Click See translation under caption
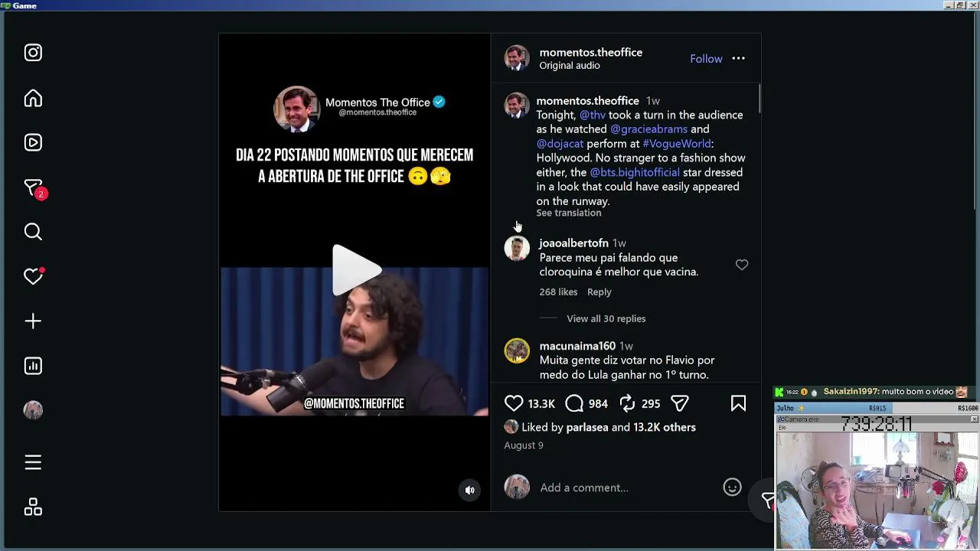 (569, 214)
